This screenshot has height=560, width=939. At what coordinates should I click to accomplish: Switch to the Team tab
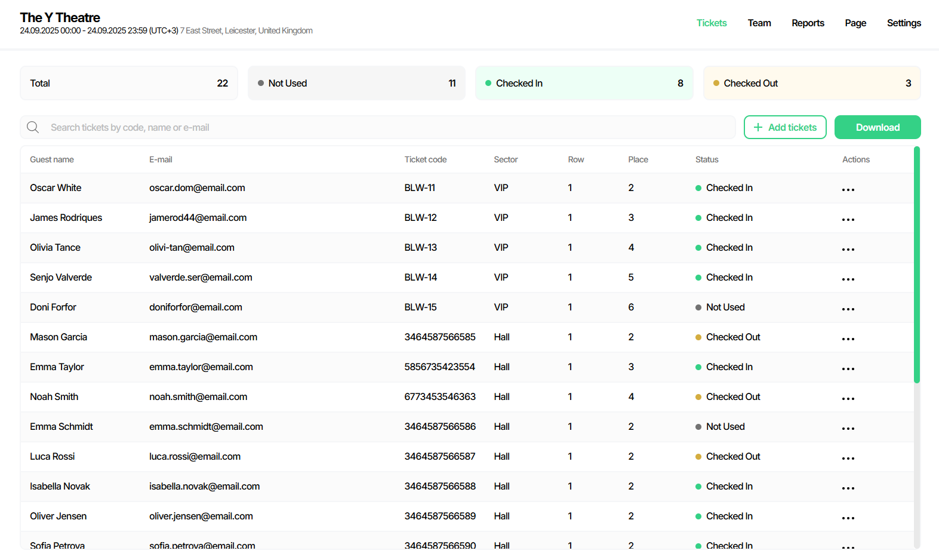[759, 23]
